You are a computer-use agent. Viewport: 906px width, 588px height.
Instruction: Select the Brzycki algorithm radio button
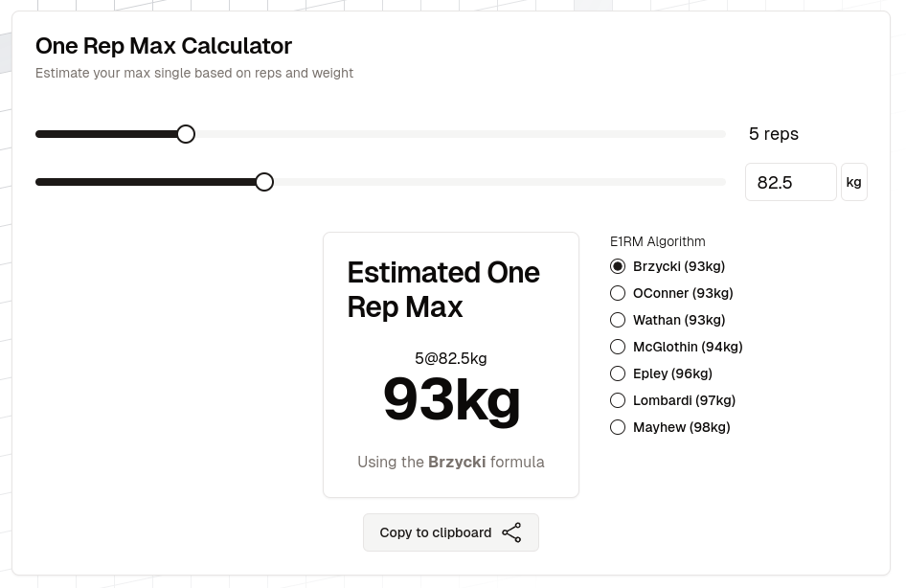618,266
